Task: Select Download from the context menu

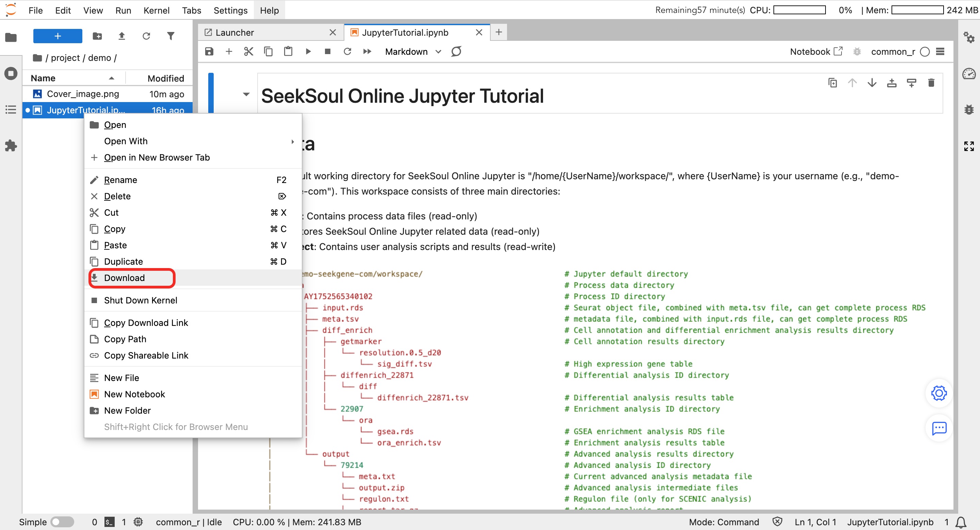Action: [x=125, y=278]
